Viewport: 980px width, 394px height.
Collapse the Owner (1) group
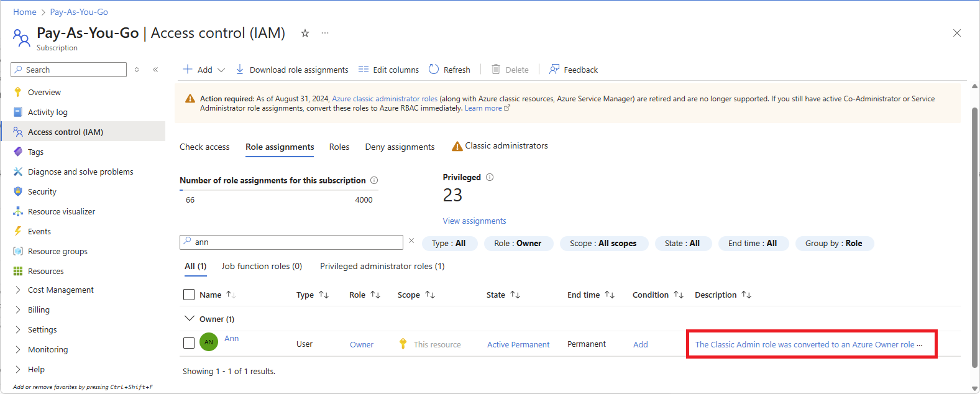coord(190,318)
